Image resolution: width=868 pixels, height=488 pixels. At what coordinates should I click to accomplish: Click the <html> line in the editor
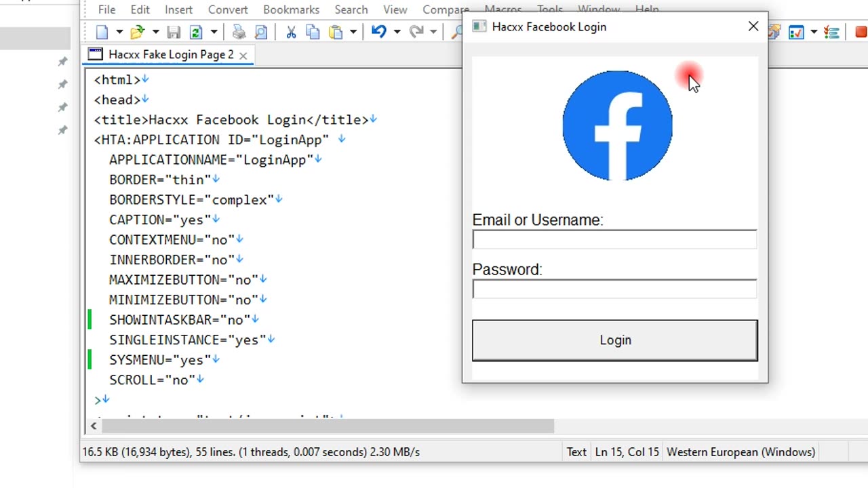[x=121, y=80]
